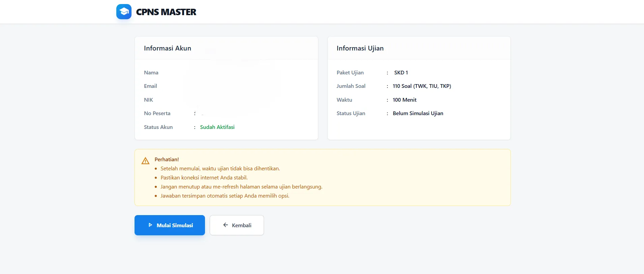This screenshot has width=644, height=274.
Task: Start the exam with Mulai Simulasi button
Action: (x=170, y=225)
